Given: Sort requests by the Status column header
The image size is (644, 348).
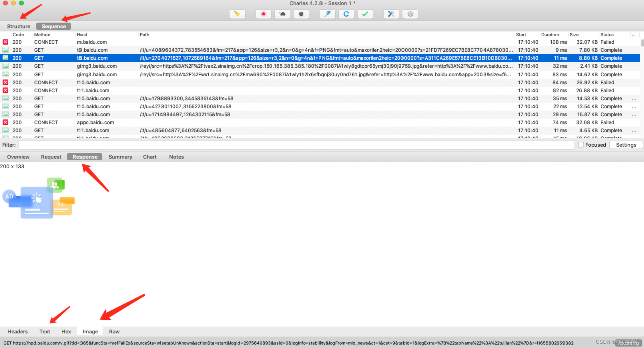Looking at the screenshot, I should pos(607,35).
